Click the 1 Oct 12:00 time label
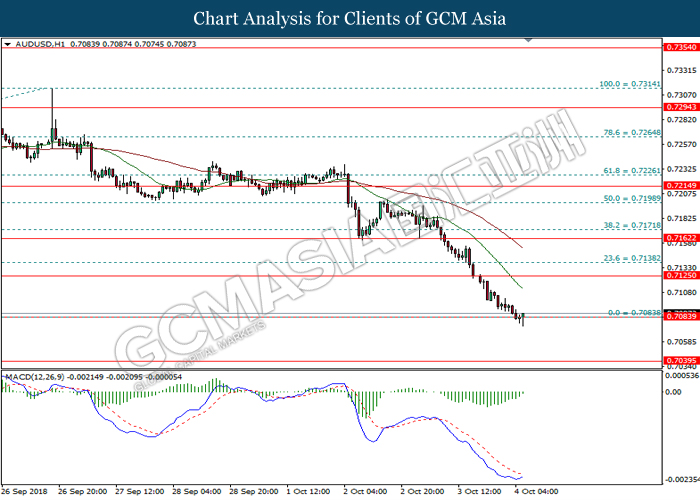 click(308, 492)
